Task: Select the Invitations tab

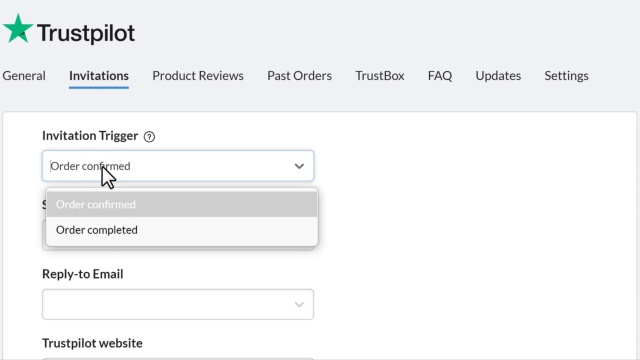Action: pyautogui.click(x=99, y=76)
